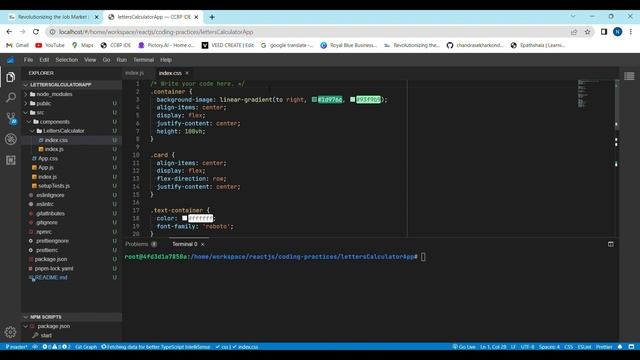
Task: Click inside the terminal prompt area
Action: click(x=423, y=257)
